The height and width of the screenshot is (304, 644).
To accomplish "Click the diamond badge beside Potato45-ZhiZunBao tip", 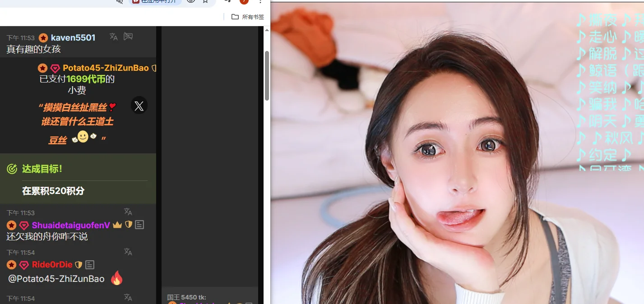I will click(x=55, y=69).
